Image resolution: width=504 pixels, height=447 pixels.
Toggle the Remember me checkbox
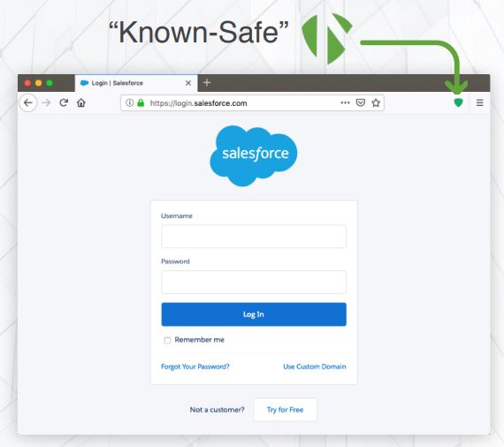point(167,340)
